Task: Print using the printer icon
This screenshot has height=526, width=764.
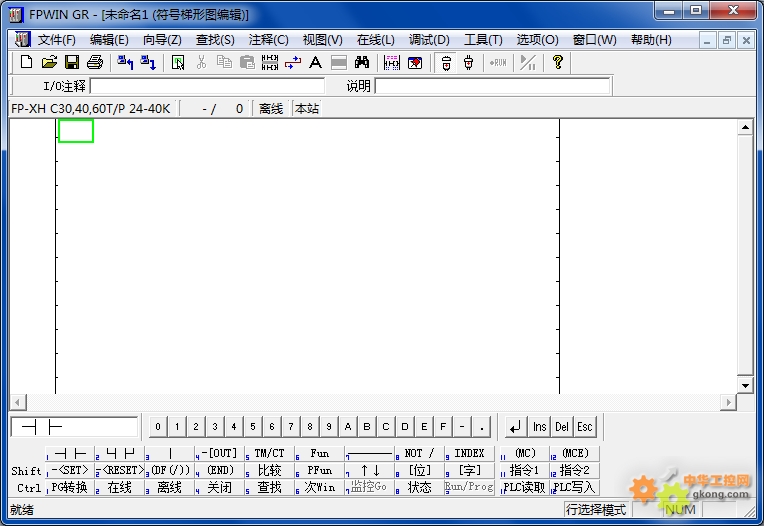Action: coord(95,62)
